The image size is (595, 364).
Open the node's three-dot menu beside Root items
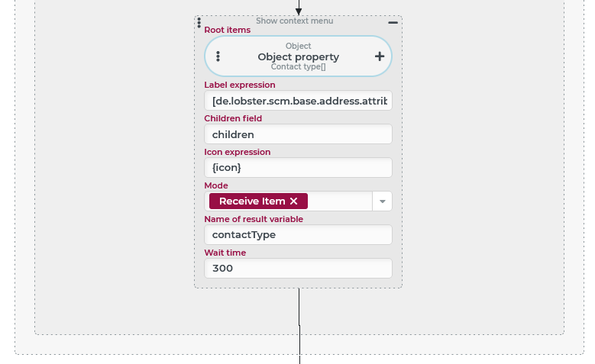199,23
